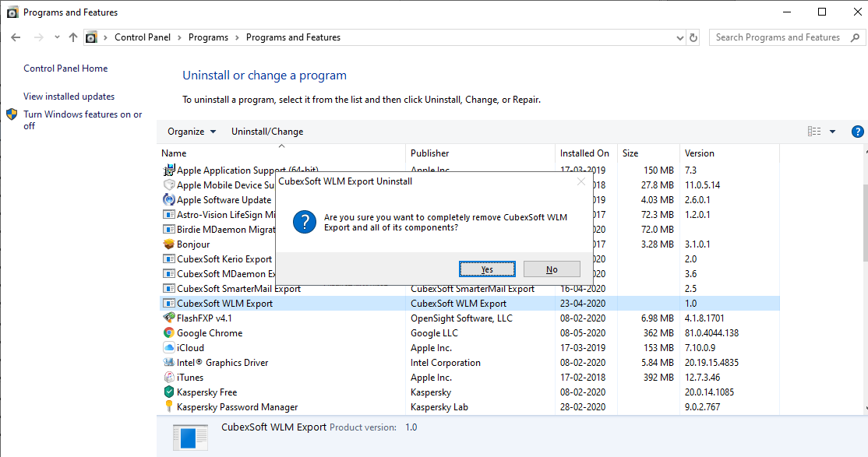868x457 pixels.
Task: Focus the Search Programs and Features box
Action: [778, 37]
